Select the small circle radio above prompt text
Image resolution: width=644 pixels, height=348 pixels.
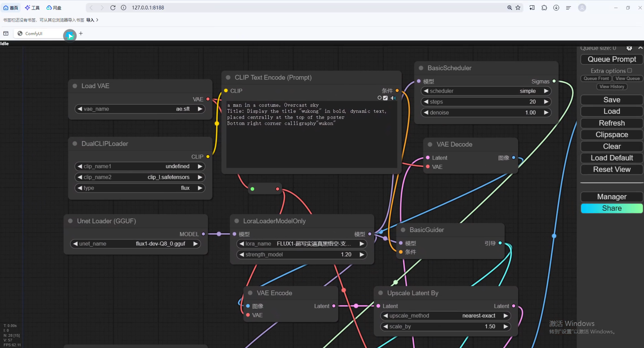click(379, 98)
